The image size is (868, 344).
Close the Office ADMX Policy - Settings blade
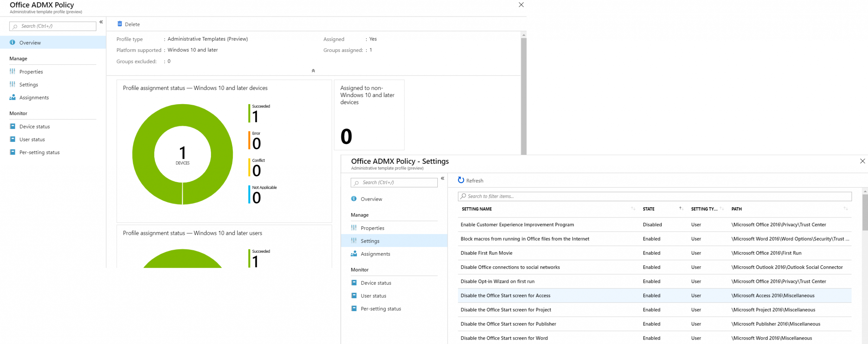[x=863, y=161]
